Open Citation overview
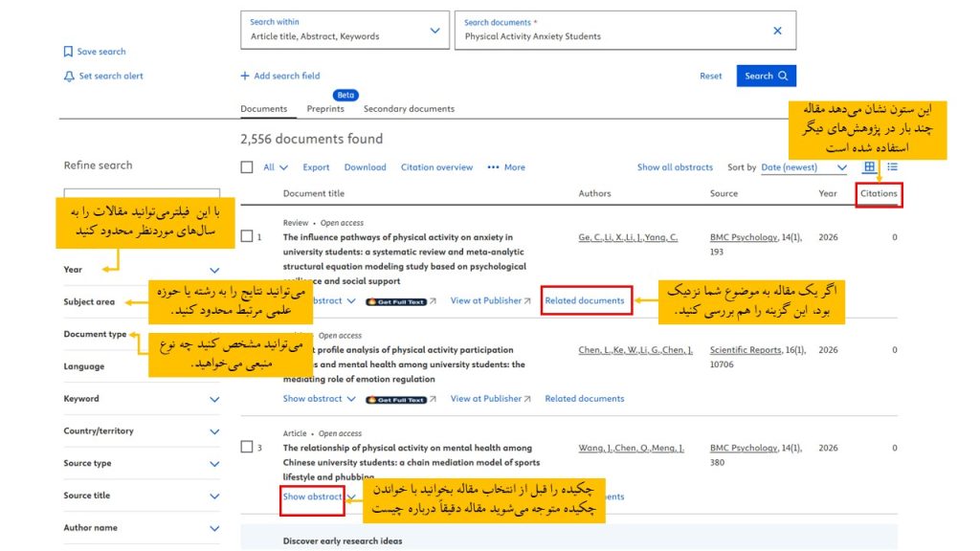This screenshot has width=980, height=551. click(x=436, y=167)
